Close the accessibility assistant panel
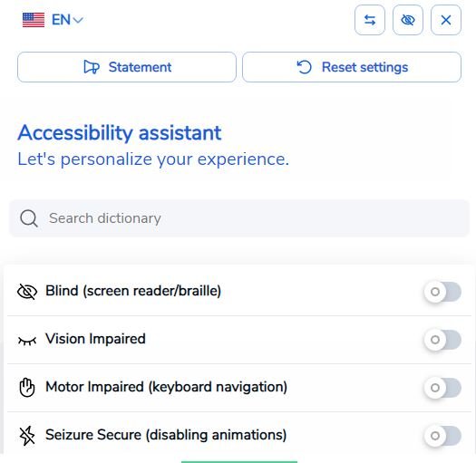Viewport: 476px width, 463px height. [x=446, y=20]
